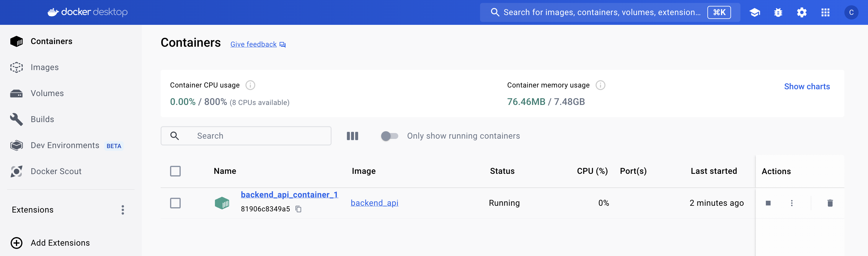Open Docker Scout in sidebar

(x=56, y=171)
